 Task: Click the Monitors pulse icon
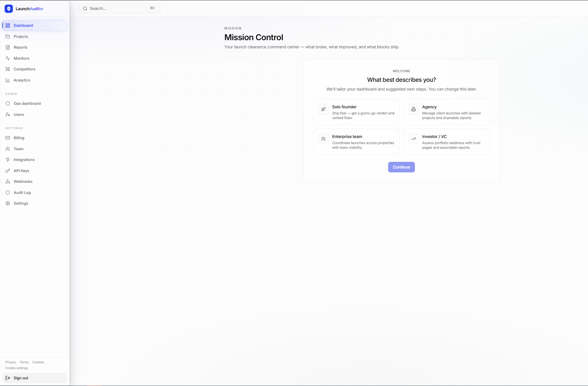coord(8,59)
